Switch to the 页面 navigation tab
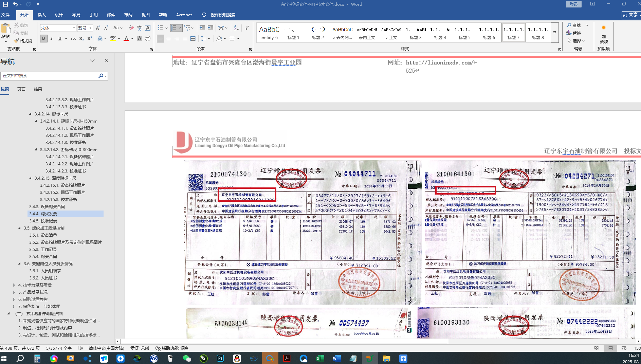The width and height of the screenshot is (641, 364). point(21,89)
